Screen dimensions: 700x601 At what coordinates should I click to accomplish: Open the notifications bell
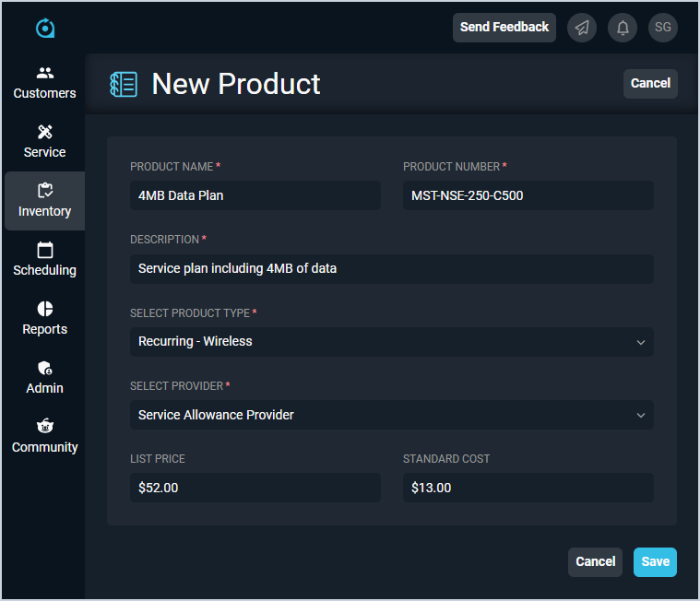[x=623, y=28]
